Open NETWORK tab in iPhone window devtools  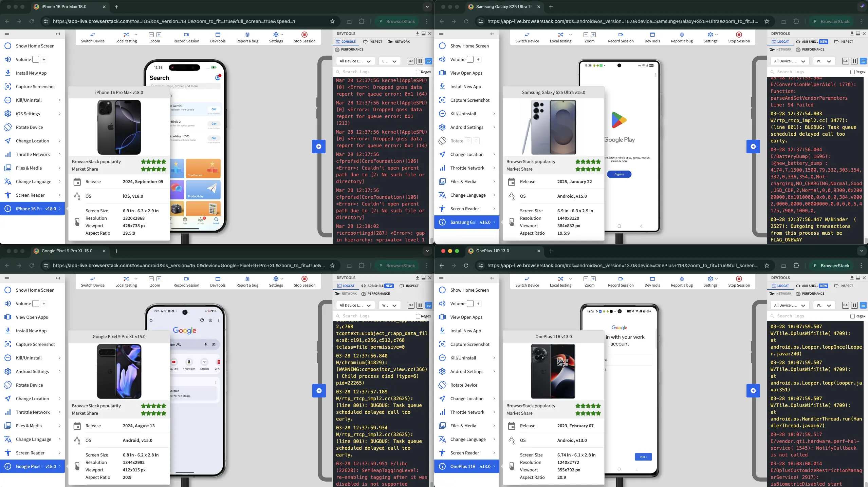399,42
